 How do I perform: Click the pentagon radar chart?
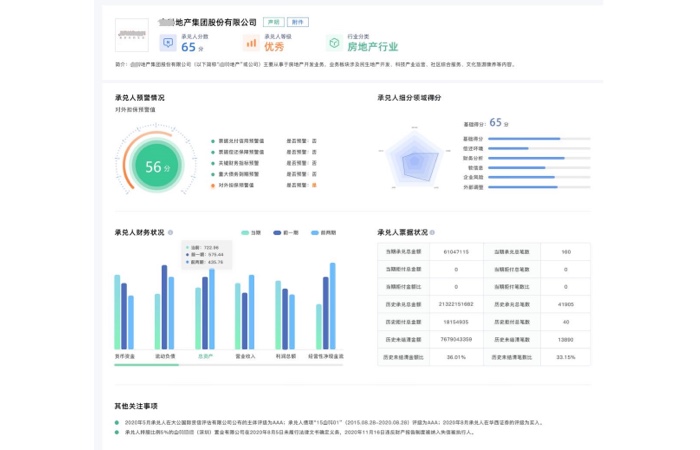(415, 158)
